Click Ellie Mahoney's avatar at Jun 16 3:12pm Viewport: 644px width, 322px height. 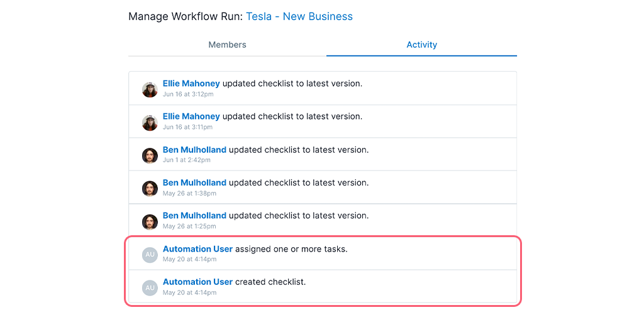point(150,89)
